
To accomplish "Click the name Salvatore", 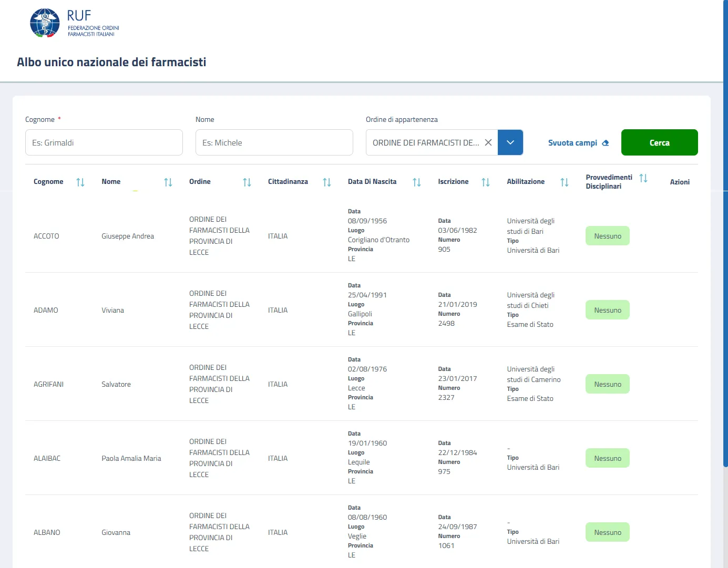I will [116, 384].
